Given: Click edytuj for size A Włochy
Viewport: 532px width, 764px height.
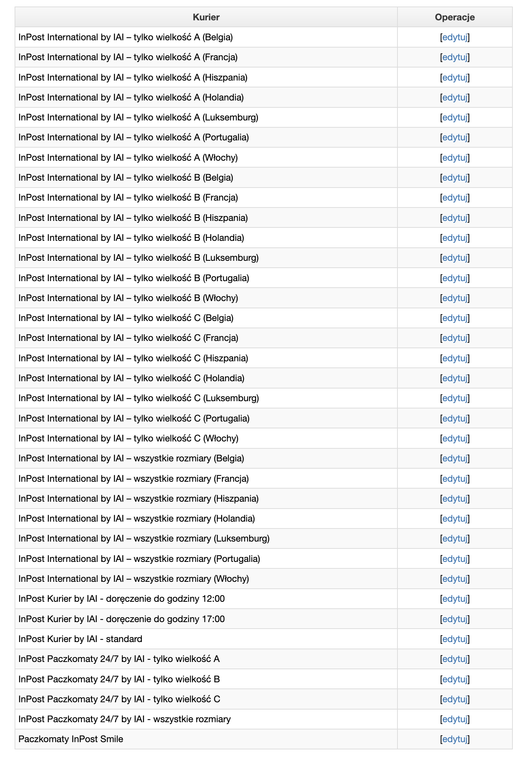Looking at the screenshot, I should [x=455, y=158].
